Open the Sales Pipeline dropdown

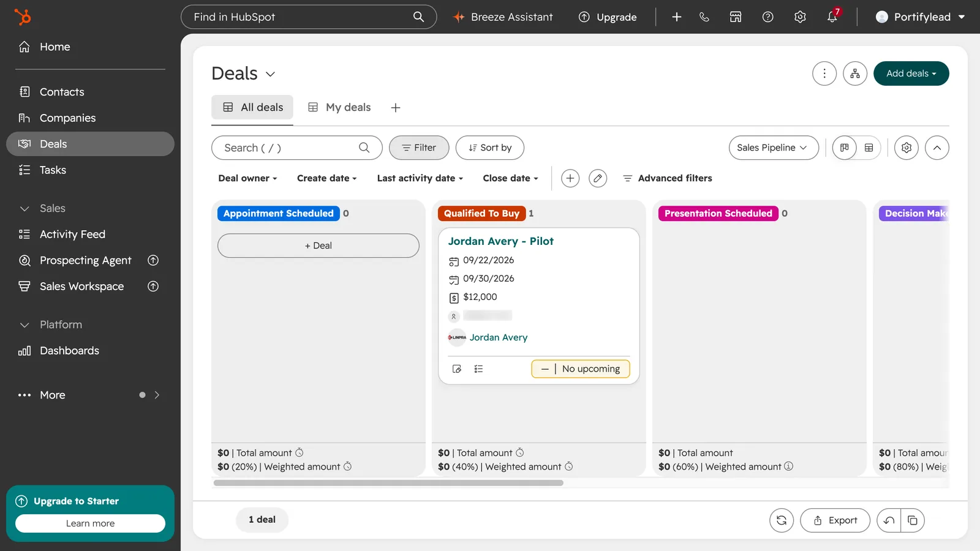774,148
